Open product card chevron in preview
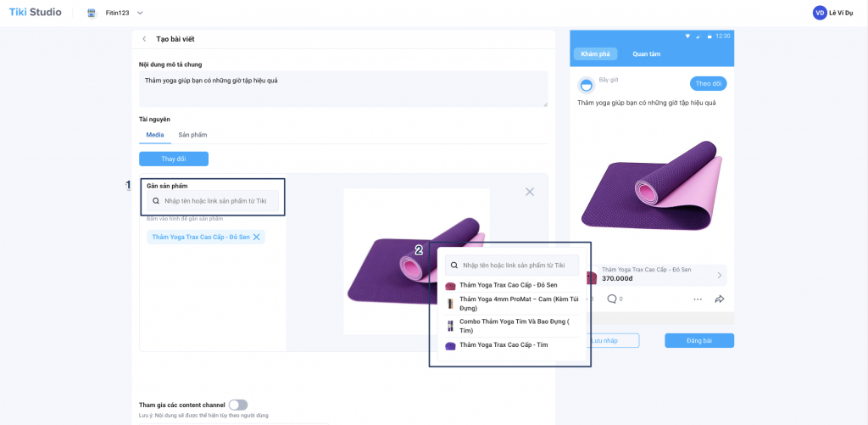This screenshot has height=425, width=868. [719, 275]
